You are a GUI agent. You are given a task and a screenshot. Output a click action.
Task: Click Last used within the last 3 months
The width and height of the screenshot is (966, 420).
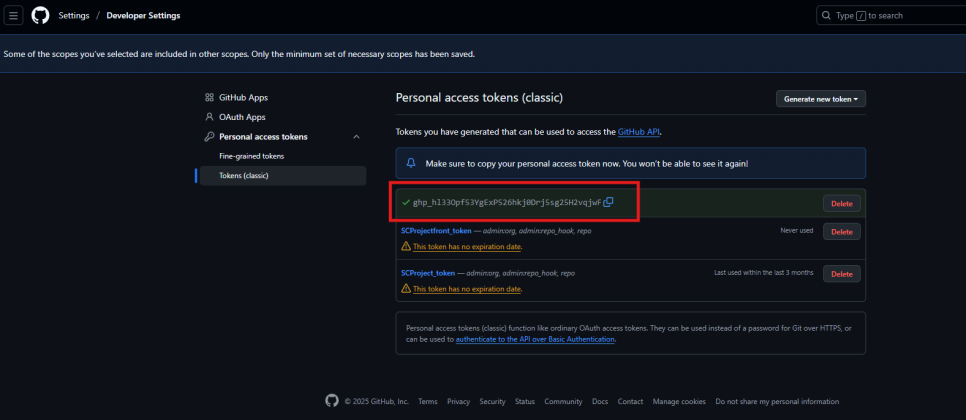click(763, 272)
